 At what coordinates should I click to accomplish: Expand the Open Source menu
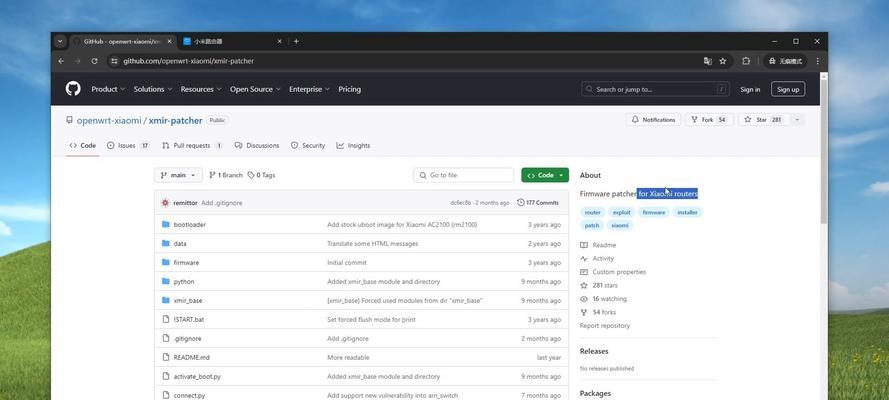click(255, 89)
